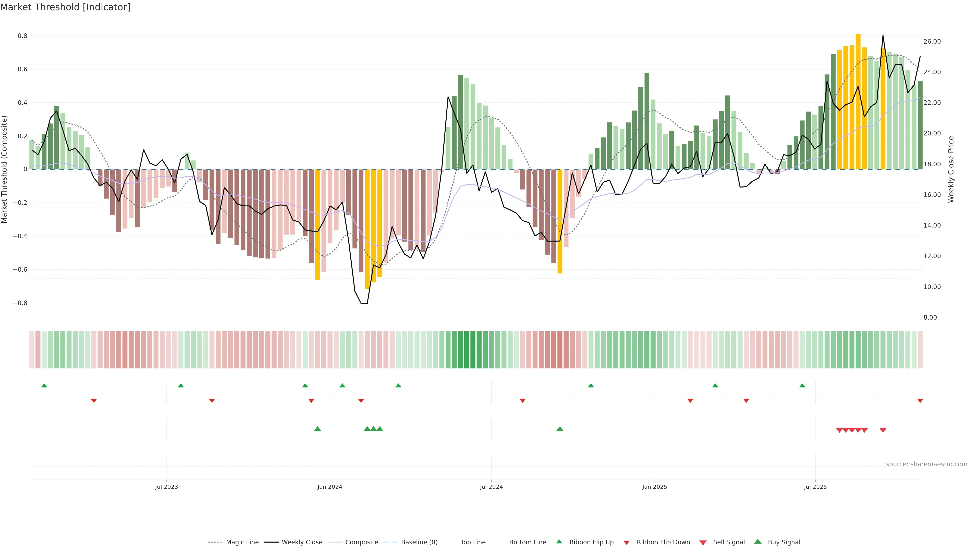
Task: Click the Buy Signal legend triangle icon
Action: click(x=758, y=542)
